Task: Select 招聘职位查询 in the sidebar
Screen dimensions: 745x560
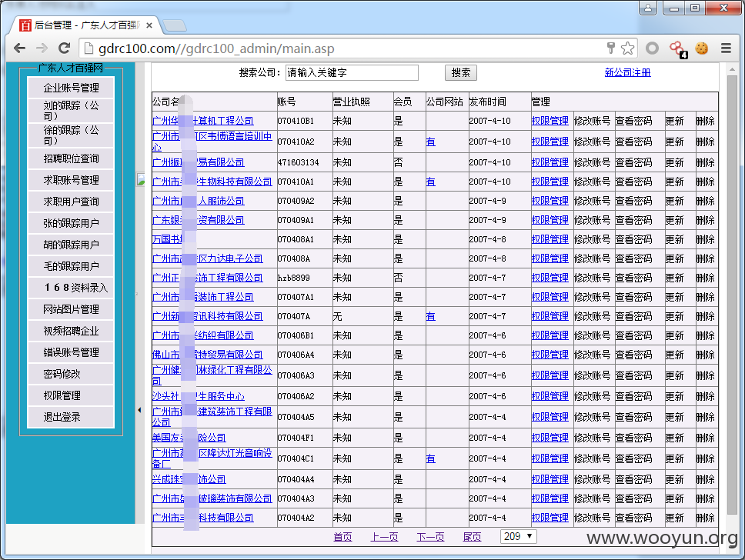Action: click(x=71, y=158)
